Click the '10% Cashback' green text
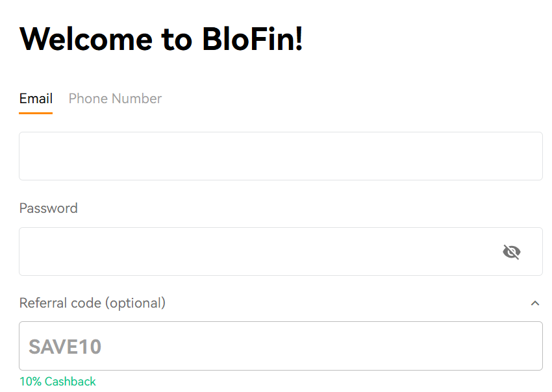This screenshot has height=392, width=552. [x=58, y=382]
